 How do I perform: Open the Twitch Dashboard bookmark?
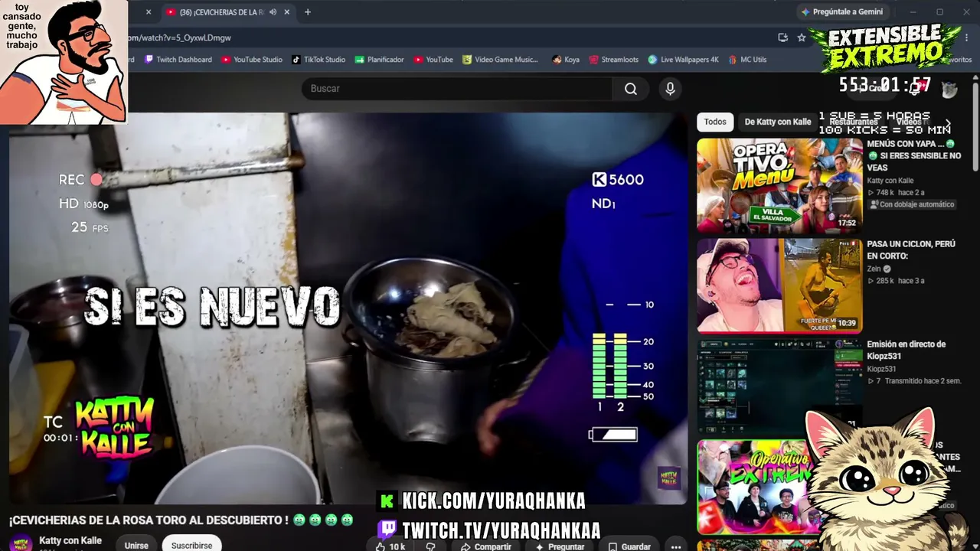point(178,60)
